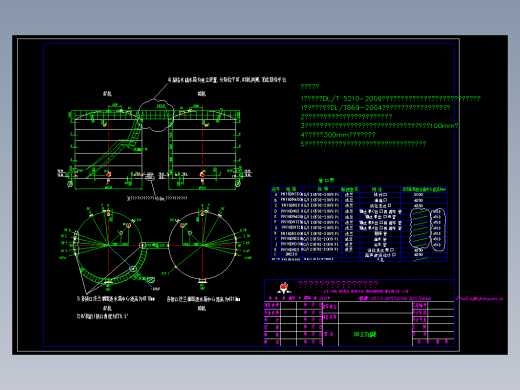Select the green table title above the nozzle table
520x390 pixels.
point(326,181)
